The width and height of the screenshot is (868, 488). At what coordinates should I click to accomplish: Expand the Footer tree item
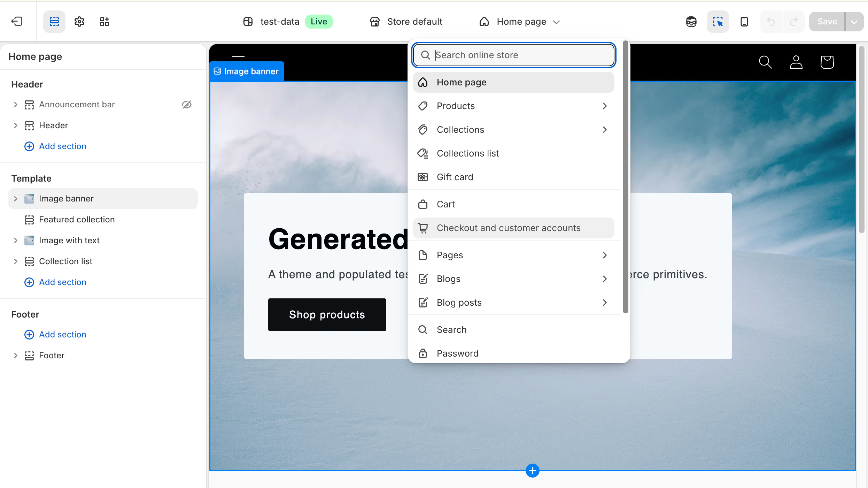pyautogui.click(x=15, y=355)
